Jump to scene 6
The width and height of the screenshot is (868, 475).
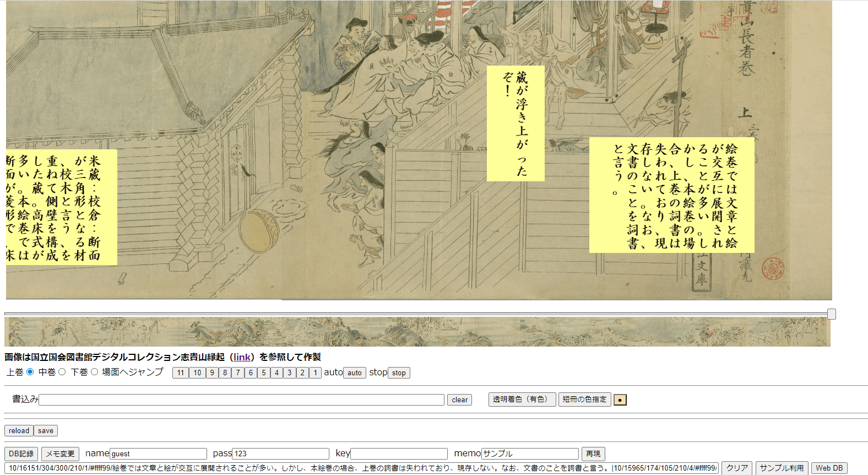tap(251, 373)
